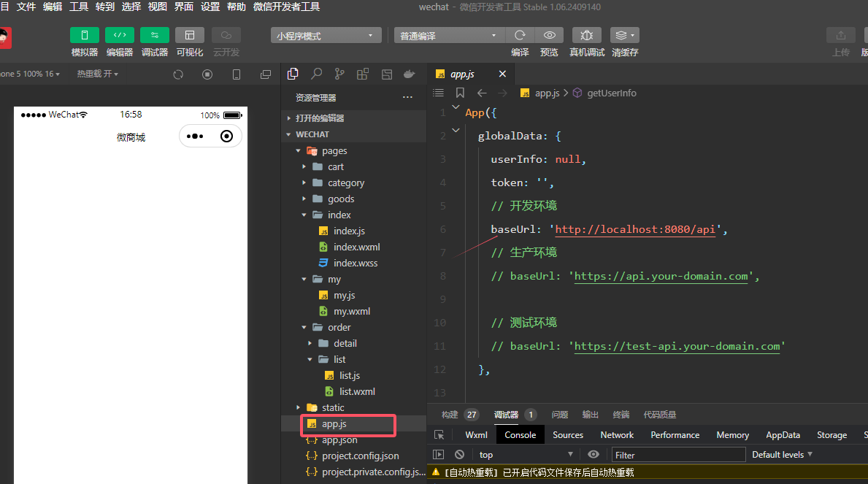The width and height of the screenshot is (868, 484).
Task: Switch to the Network devtools tab
Action: point(617,435)
